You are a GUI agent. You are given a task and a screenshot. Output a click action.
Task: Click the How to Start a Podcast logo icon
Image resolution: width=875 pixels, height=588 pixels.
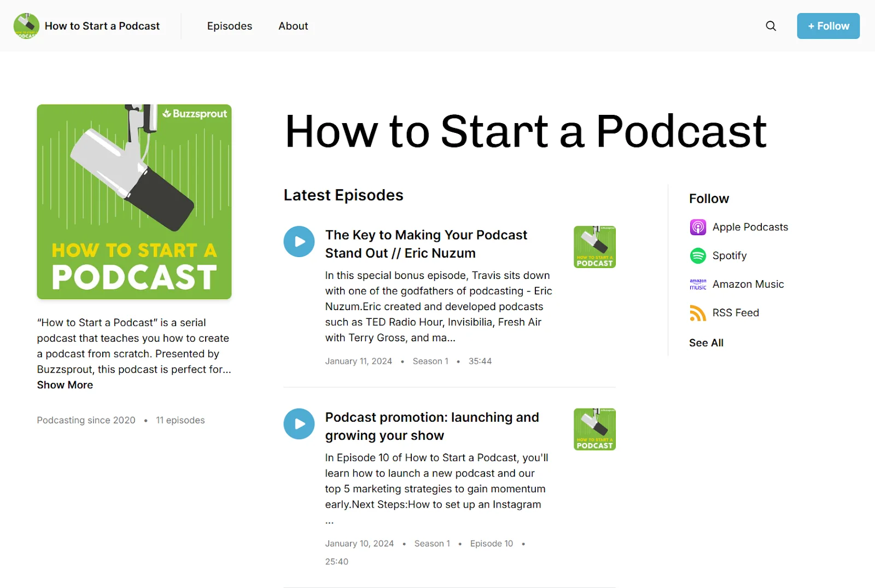[x=26, y=26]
